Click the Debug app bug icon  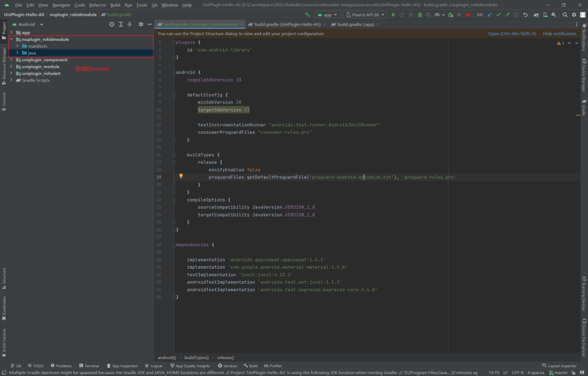click(x=420, y=14)
